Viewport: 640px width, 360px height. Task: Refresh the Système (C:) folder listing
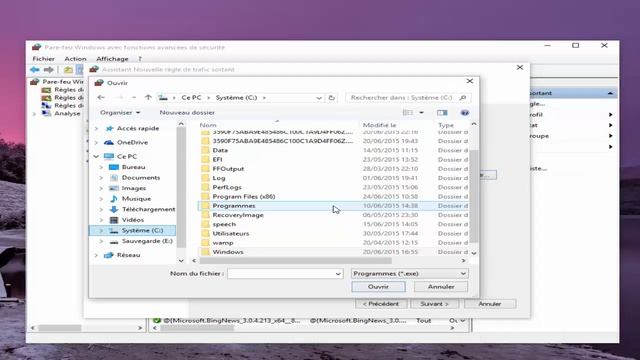pyautogui.click(x=331, y=98)
